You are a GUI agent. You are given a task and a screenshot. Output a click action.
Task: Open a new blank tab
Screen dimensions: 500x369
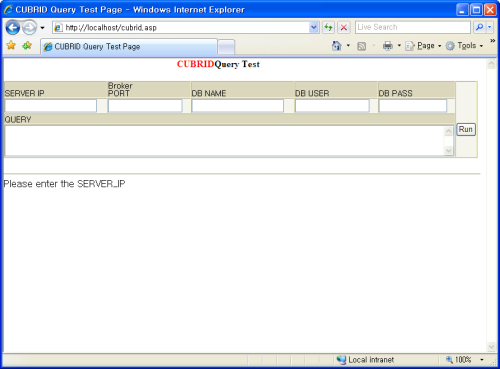click(226, 47)
